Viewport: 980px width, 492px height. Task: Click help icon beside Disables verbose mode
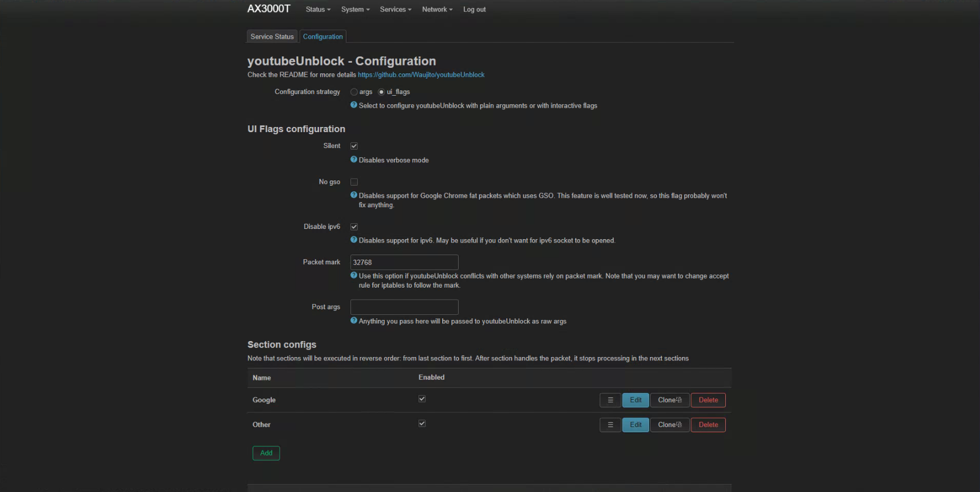pyautogui.click(x=354, y=160)
